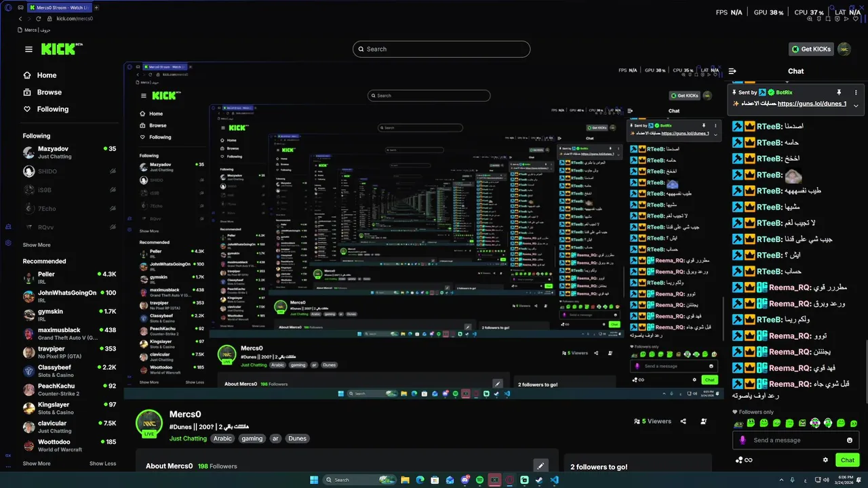The image size is (868, 488).
Task: Open PeachKachu recommended channel
Action: coord(69,389)
